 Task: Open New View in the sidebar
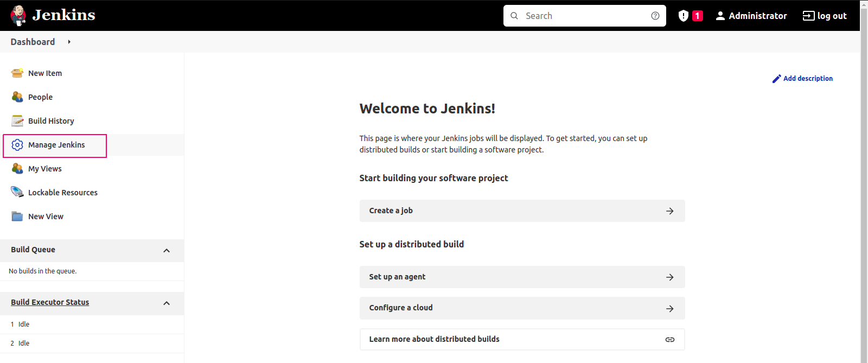point(46,216)
